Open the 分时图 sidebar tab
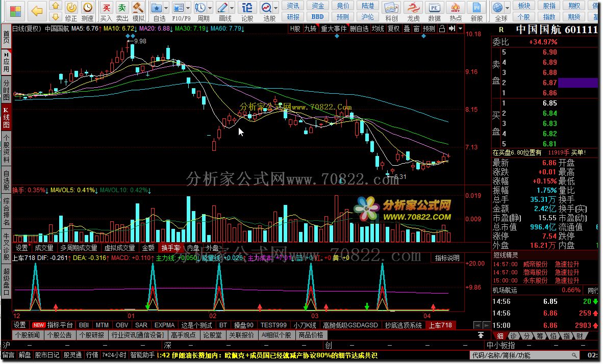Viewport: 603px width, 364px height. click(7, 90)
